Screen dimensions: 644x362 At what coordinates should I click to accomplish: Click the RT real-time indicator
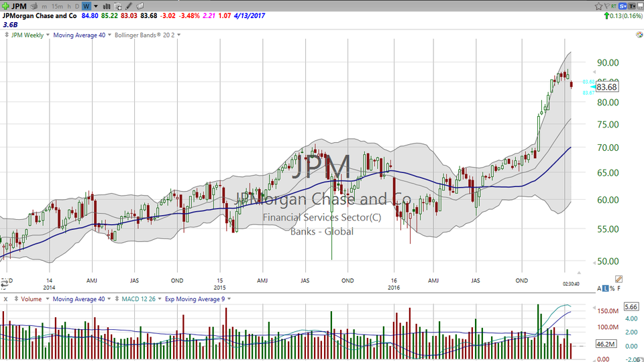tap(614, 6)
